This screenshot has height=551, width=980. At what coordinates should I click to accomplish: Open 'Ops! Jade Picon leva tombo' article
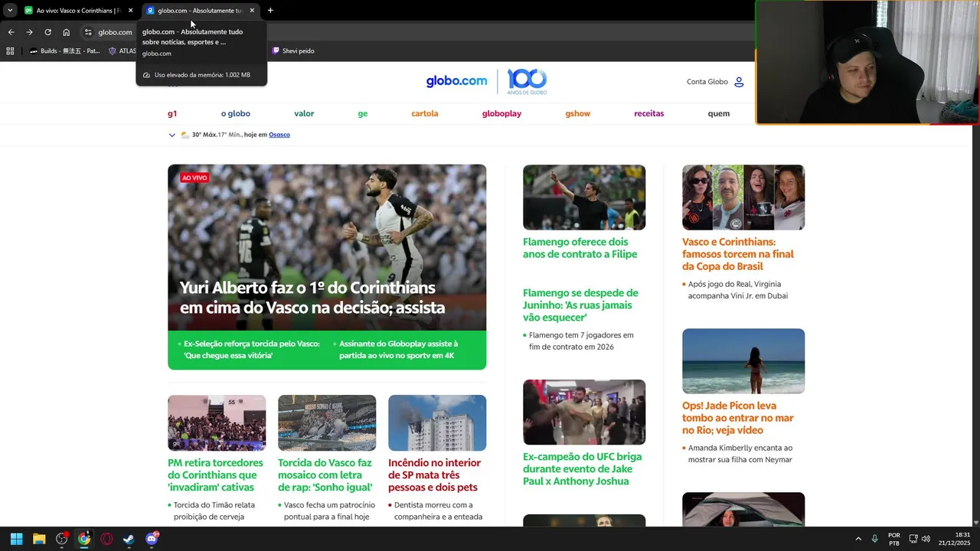738,418
